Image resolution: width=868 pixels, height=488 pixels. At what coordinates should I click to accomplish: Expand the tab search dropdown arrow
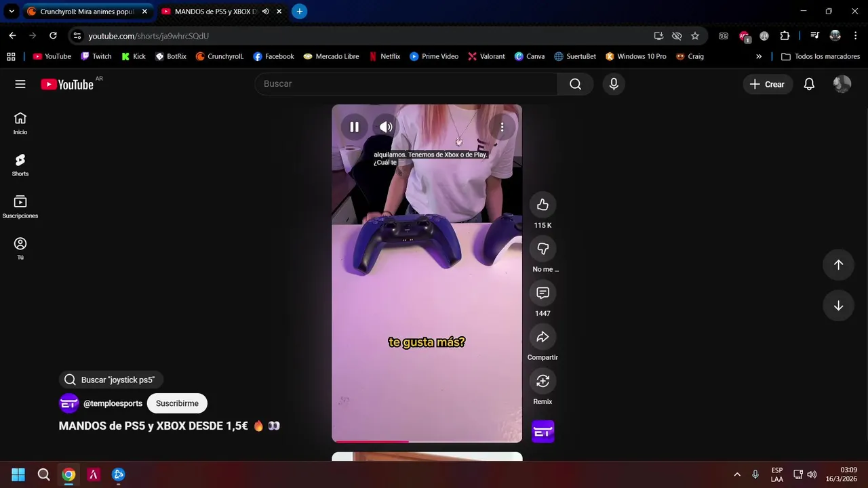(x=12, y=12)
